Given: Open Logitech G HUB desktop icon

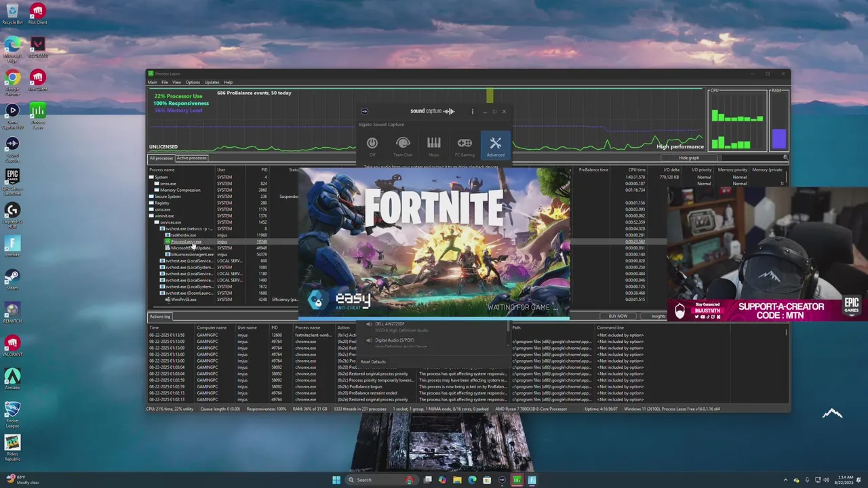Looking at the screenshot, I should [12, 216].
